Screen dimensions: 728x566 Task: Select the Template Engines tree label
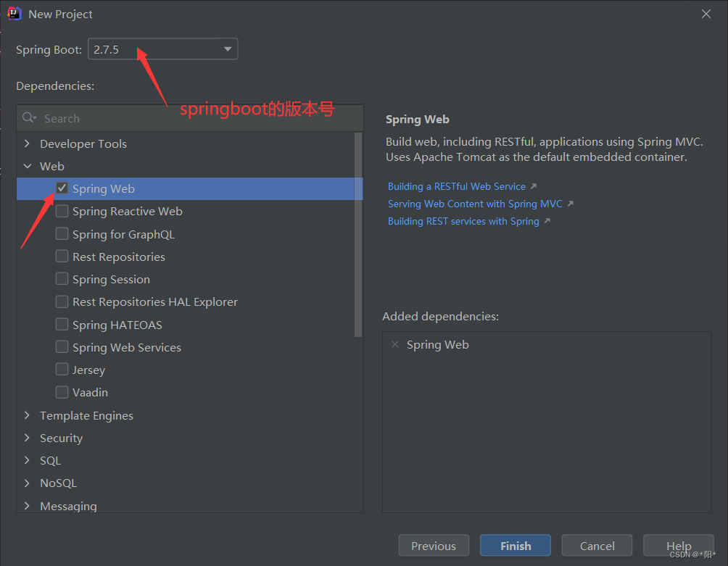(86, 416)
